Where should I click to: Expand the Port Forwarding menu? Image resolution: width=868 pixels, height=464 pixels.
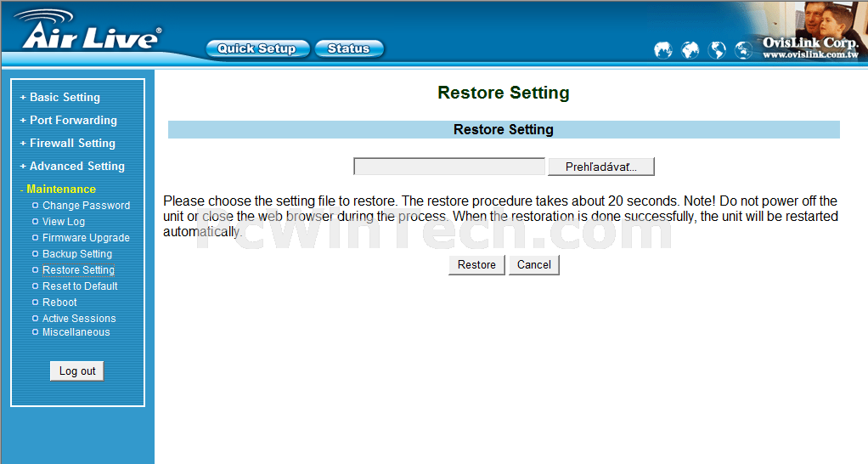coord(69,120)
